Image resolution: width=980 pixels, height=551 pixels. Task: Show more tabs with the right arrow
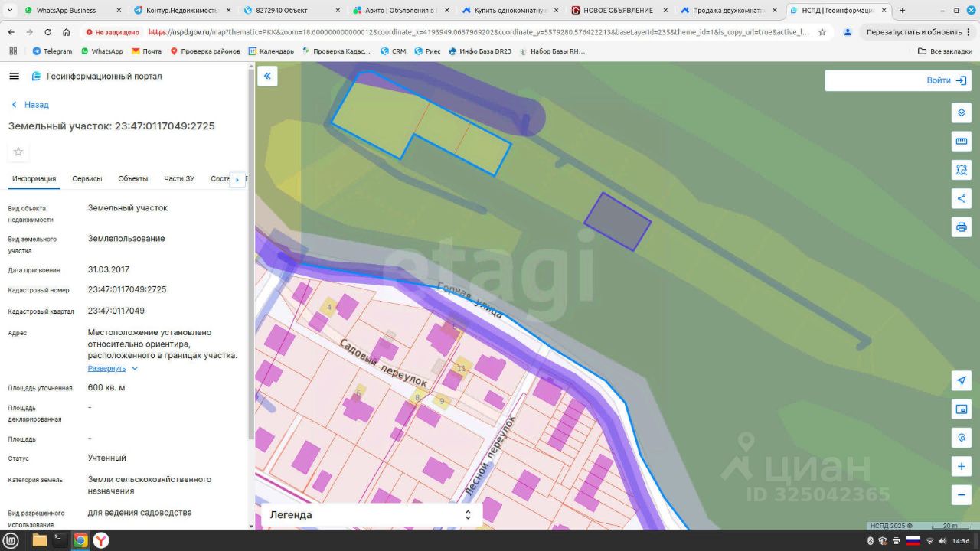tap(237, 179)
